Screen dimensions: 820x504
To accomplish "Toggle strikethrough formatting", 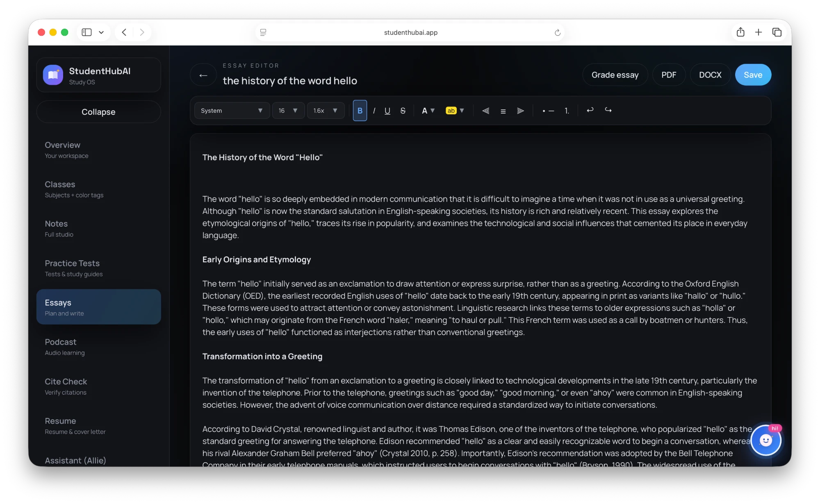I will tap(403, 111).
